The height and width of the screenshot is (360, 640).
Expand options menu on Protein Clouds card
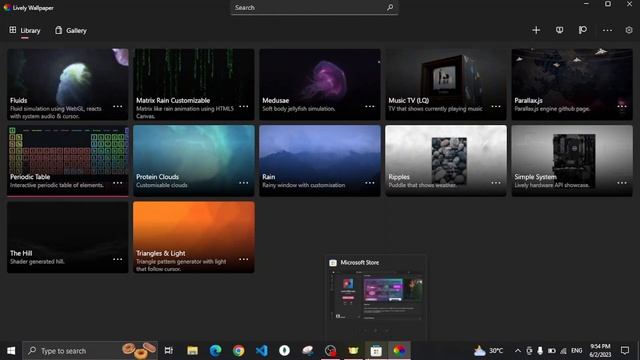coord(244,183)
